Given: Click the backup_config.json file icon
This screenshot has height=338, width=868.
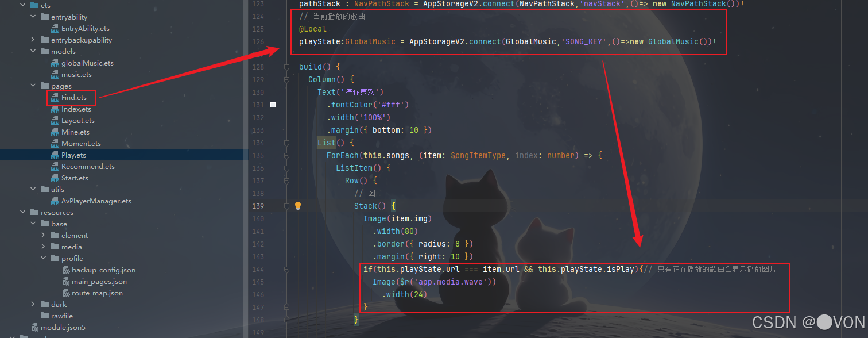Looking at the screenshot, I should 65,270.
